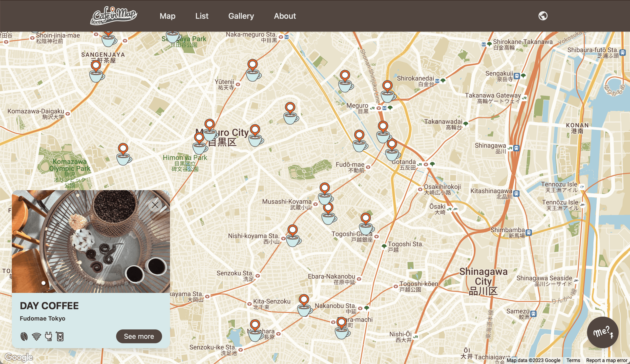Click the round 'me?' locate button
Image resolution: width=630 pixels, height=364 pixels.
click(x=603, y=332)
